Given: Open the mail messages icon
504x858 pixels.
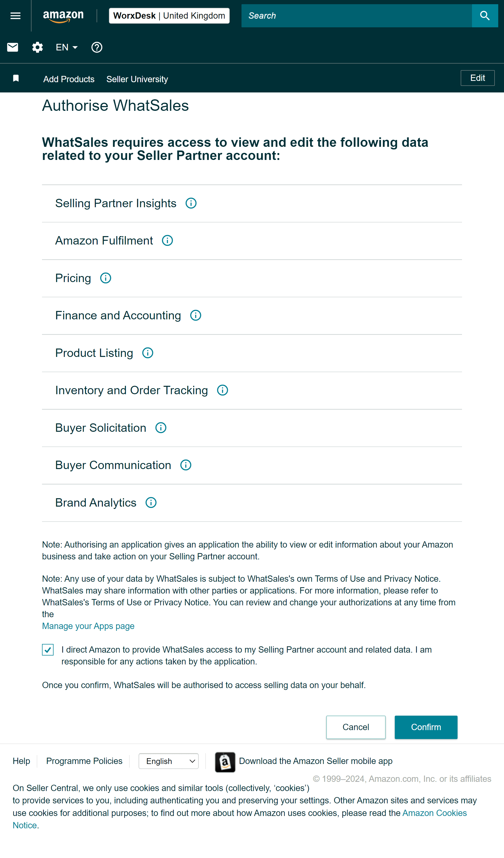Looking at the screenshot, I should pyautogui.click(x=13, y=47).
